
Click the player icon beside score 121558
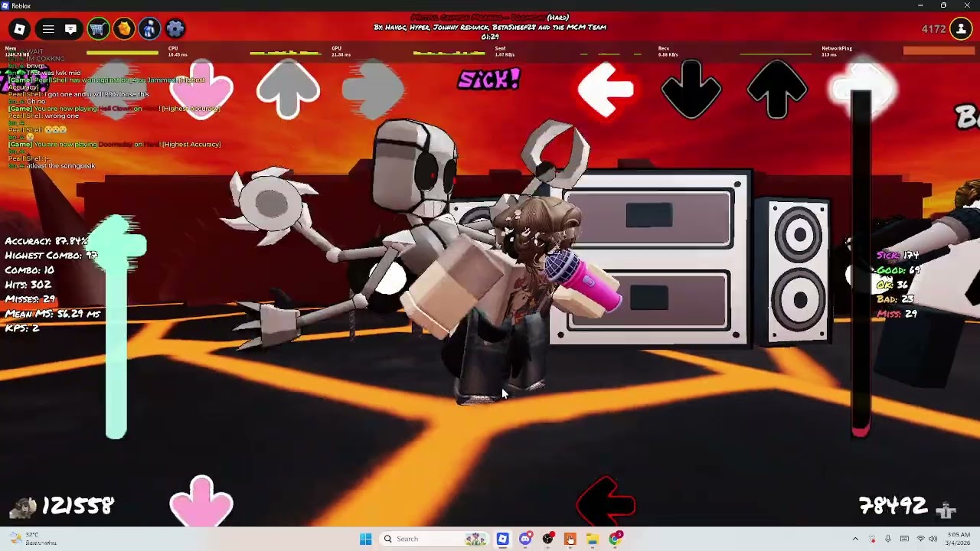click(23, 507)
